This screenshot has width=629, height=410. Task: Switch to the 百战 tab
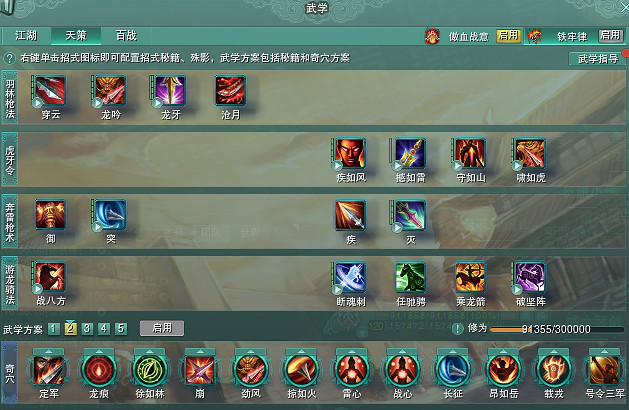tap(126, 36)
